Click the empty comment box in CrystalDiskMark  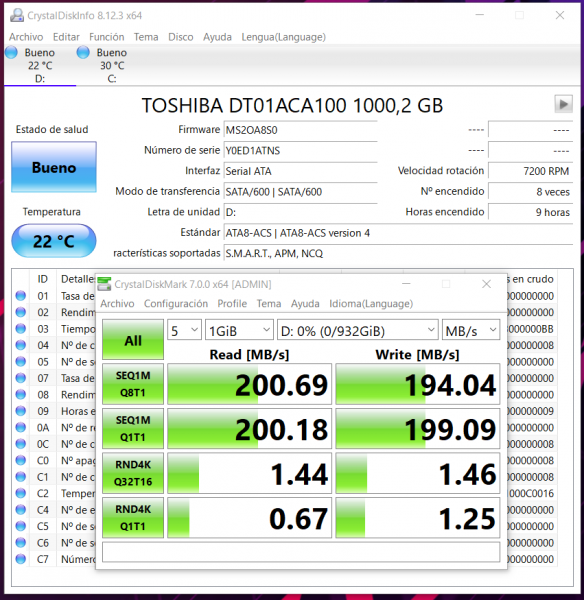301,552
